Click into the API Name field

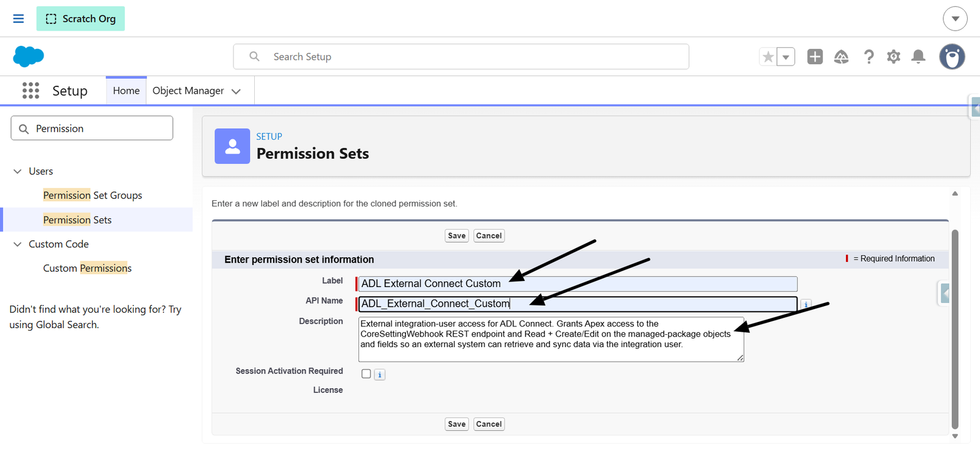click(x=578, y=304)
